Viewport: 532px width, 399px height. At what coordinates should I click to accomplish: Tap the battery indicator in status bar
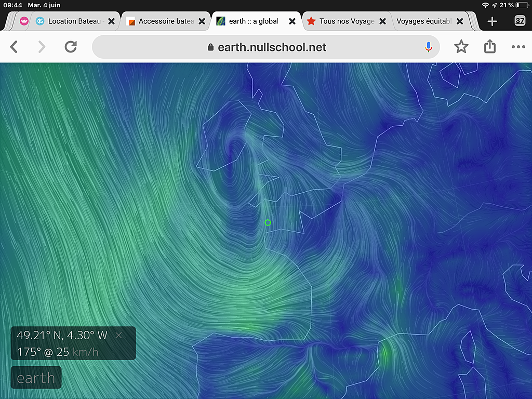(x=522, y=5)
